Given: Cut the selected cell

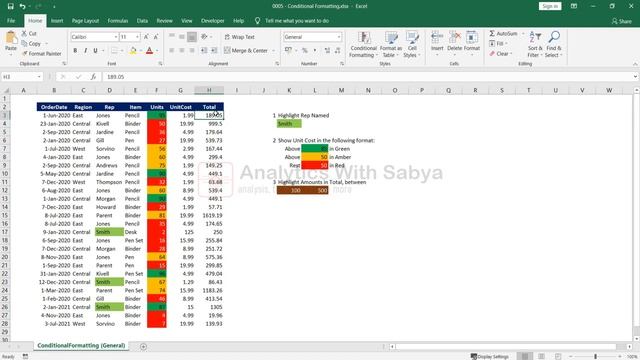Looking at the screenshot, I should [x=29, y=33].
